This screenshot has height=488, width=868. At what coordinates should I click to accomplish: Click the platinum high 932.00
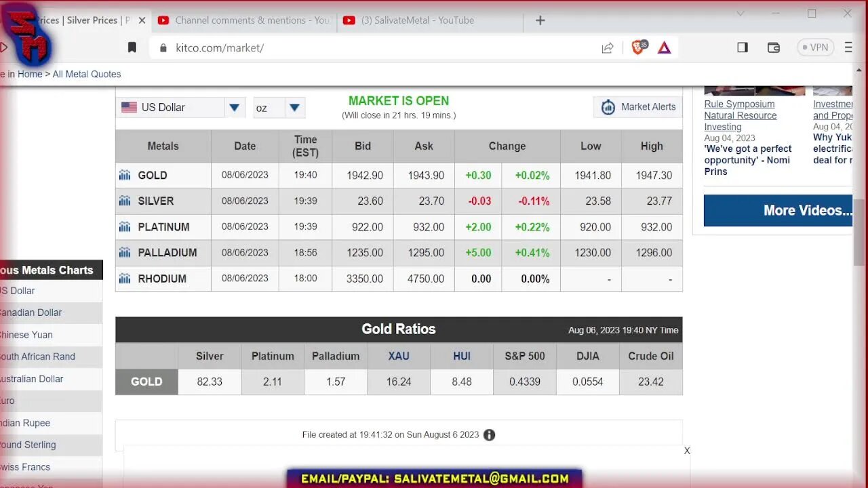pos(656,227)
